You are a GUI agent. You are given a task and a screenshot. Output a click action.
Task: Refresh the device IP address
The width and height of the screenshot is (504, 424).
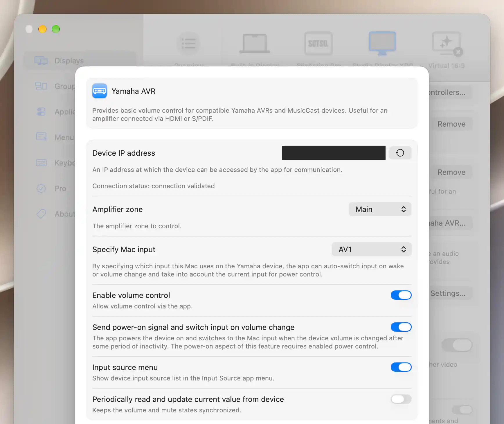coord(400,153)
